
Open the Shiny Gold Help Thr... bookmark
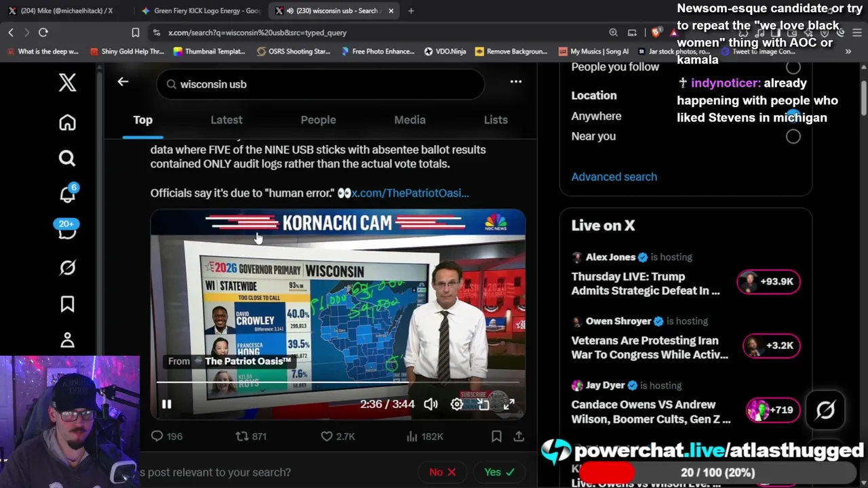[127, 52]
